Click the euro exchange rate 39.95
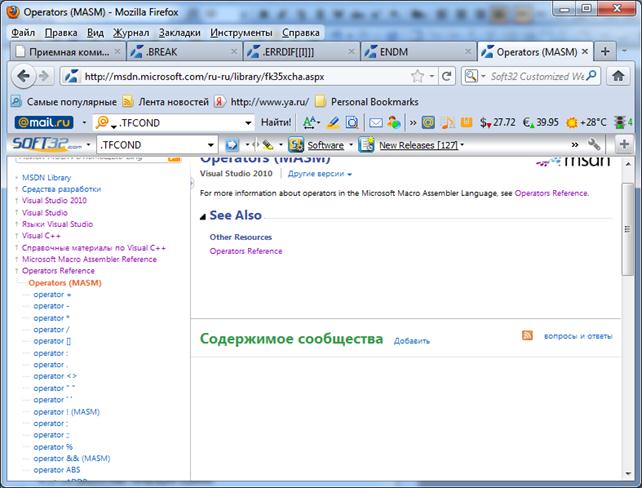Viewport: 642px width, 488px height. (540, 122)
